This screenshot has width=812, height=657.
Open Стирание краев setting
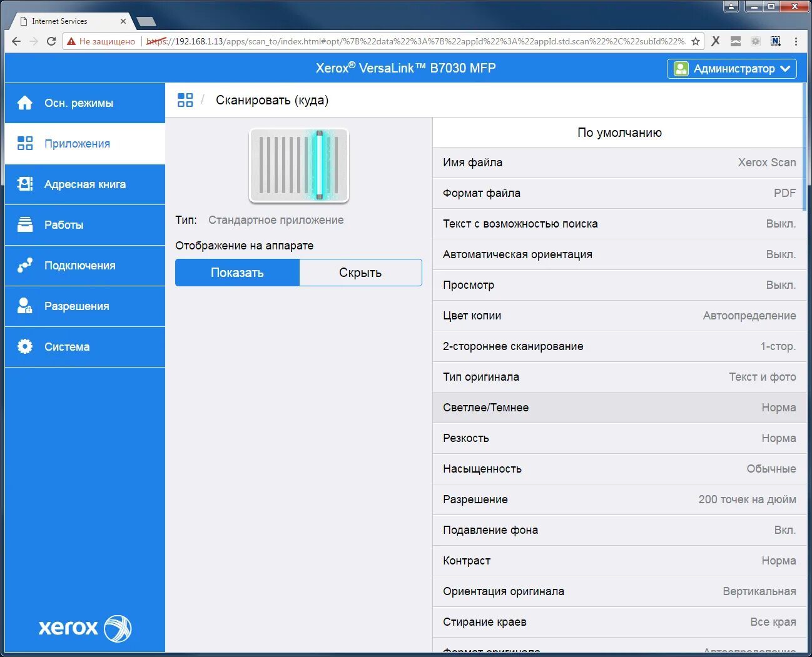coord(619,622)
